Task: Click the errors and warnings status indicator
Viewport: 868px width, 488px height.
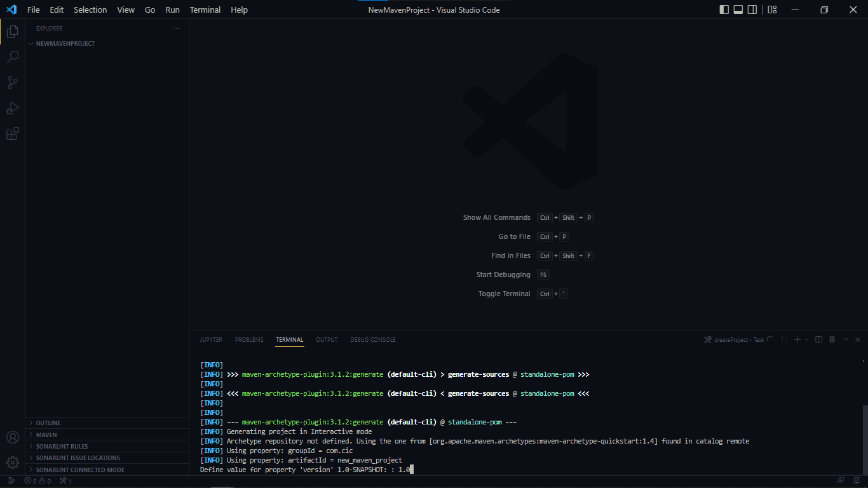Action: tap(37, 481)
